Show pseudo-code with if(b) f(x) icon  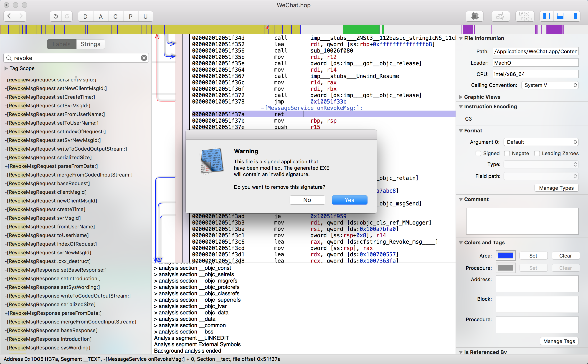coord(525,16)
